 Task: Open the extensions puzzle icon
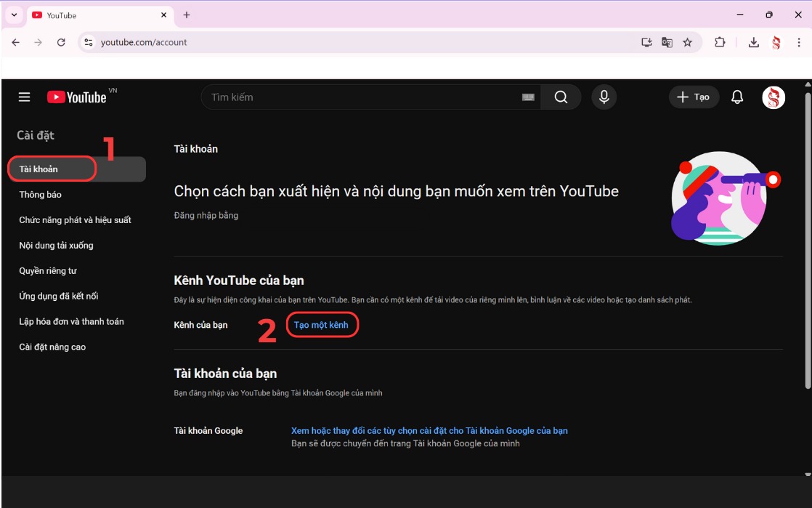(x=720, y=42)
